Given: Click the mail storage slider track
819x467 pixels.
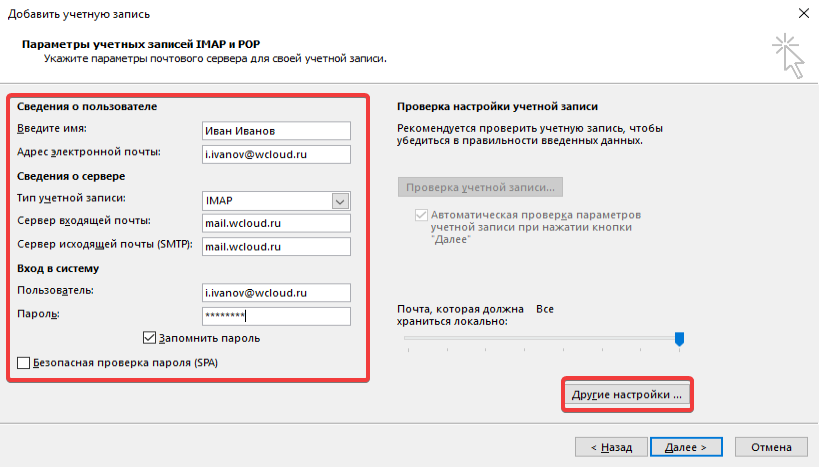Looking at the screenshot, I should pyautogui.click(x=540, y=339).
